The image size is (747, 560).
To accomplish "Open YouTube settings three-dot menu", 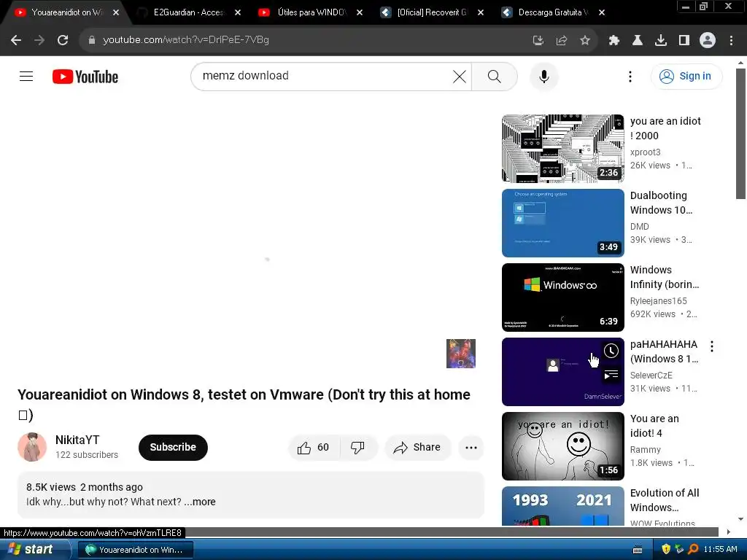I will coord(630,77).
